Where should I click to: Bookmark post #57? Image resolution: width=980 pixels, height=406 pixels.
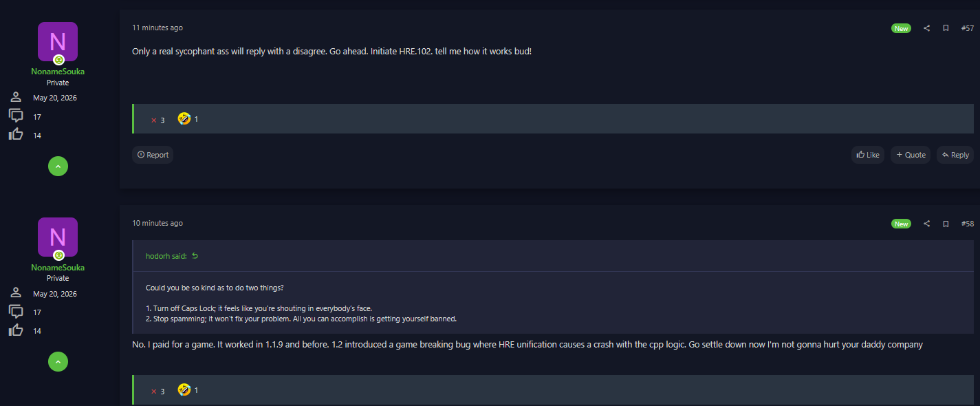click(x=946, y=28)
